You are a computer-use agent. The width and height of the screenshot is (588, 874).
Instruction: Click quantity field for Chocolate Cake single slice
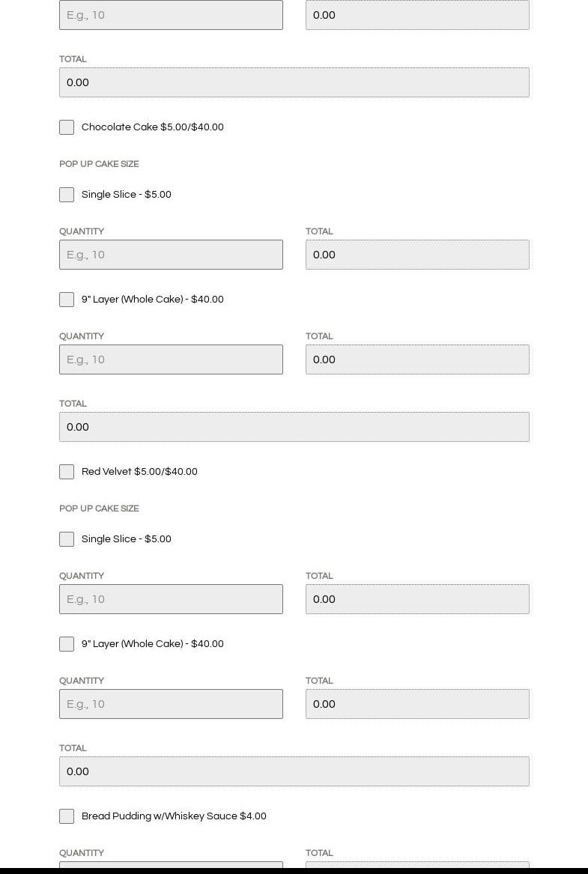[x=171, y=255]
